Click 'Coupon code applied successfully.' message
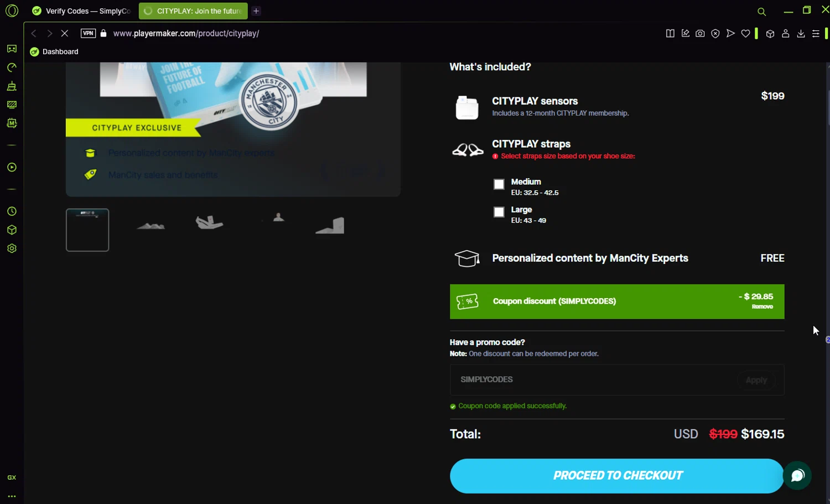830x504 pixels. (512, 406)
